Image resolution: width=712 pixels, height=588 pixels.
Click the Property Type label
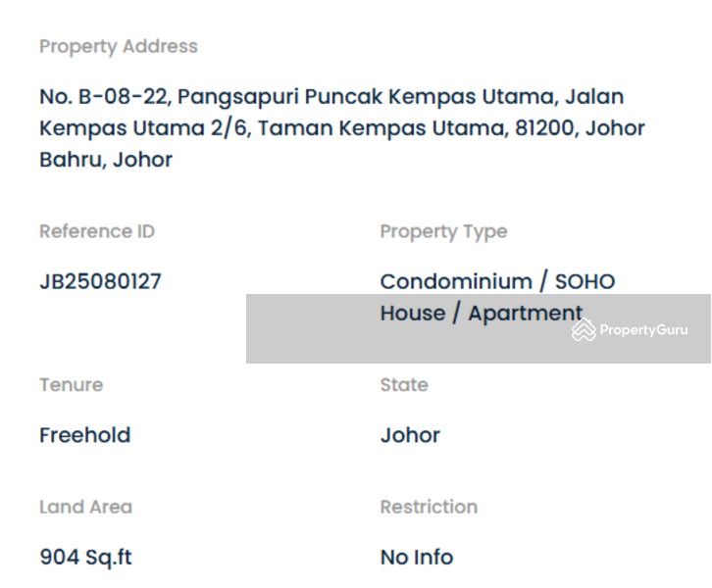443,232
